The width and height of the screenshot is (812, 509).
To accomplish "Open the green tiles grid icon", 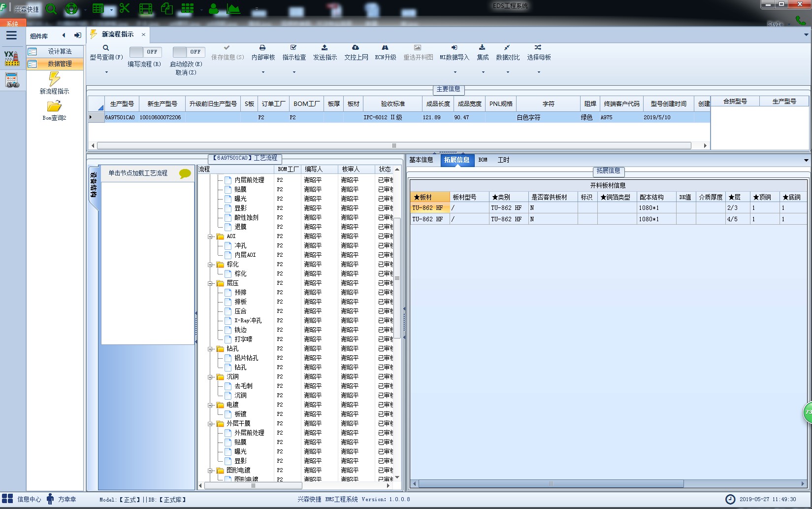I will pos(188,8).
